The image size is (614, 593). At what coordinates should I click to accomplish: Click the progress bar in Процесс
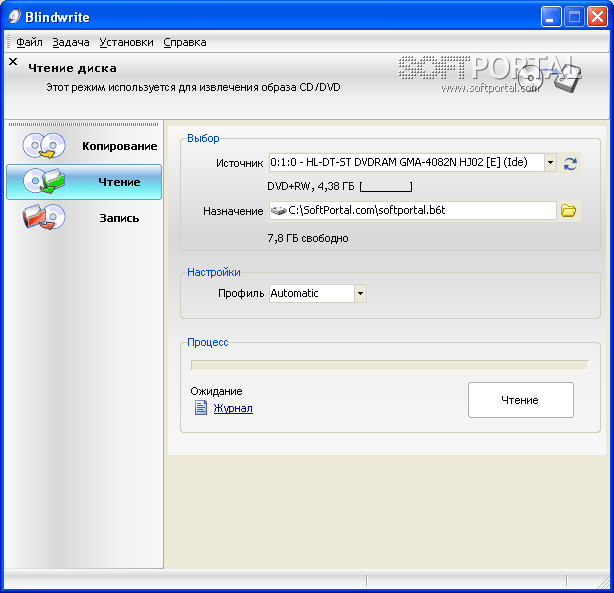pyautogui.click(x=390, y=365)
